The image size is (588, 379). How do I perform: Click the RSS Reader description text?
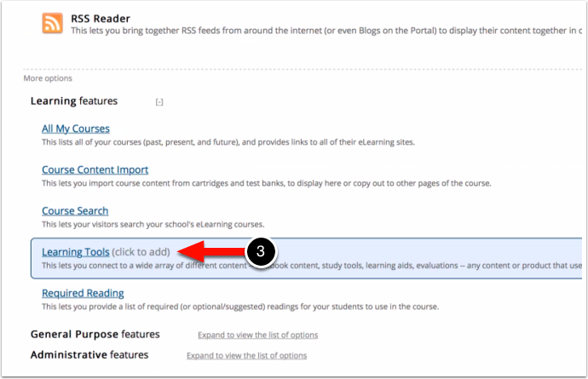click(326, 31)
